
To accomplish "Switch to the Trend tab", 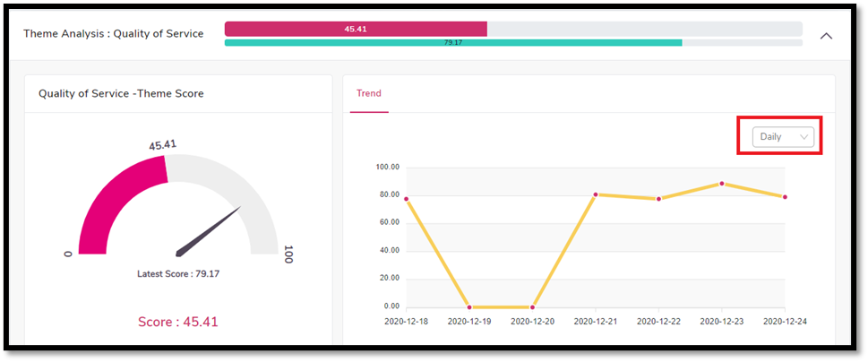I will click(369, 93).
